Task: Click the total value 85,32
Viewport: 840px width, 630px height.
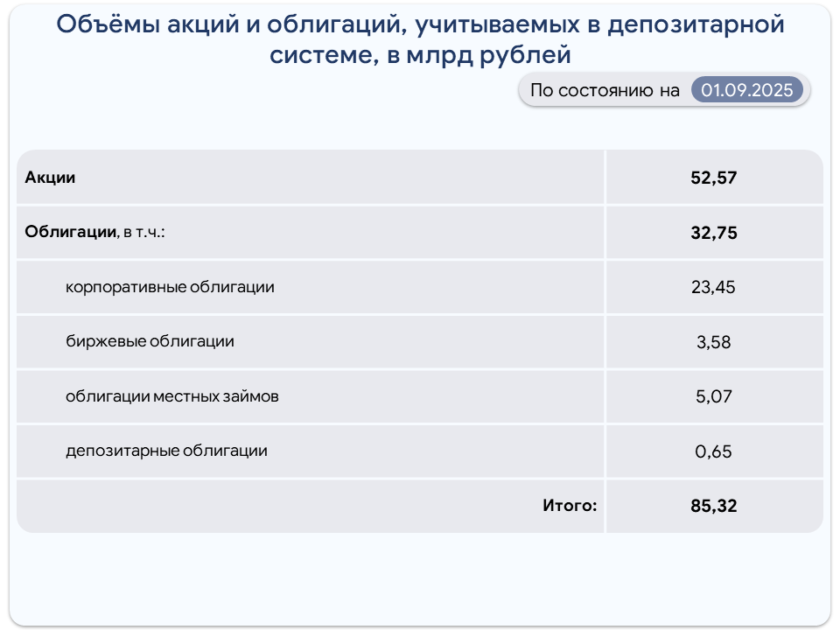Action: (x=713, y=505)
